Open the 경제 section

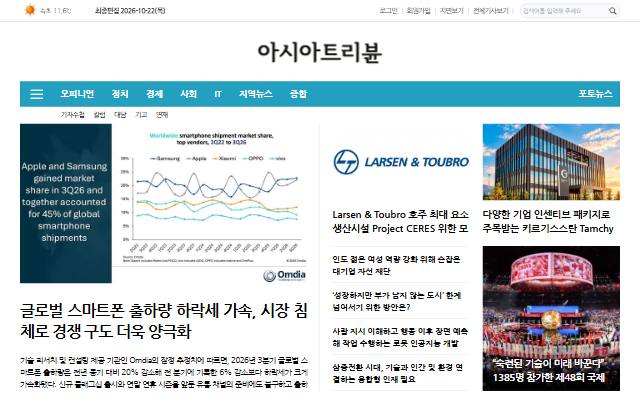click(154, 94)
